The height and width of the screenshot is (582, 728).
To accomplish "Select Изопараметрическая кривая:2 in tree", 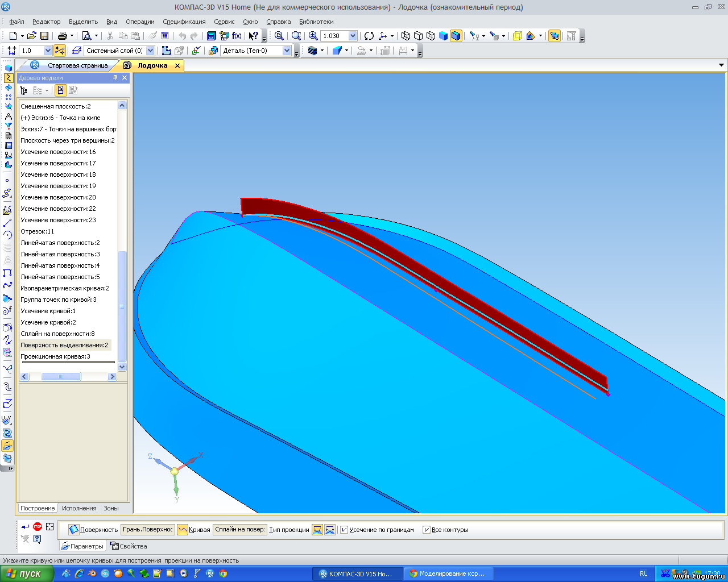I will click(x=65, y=288).
